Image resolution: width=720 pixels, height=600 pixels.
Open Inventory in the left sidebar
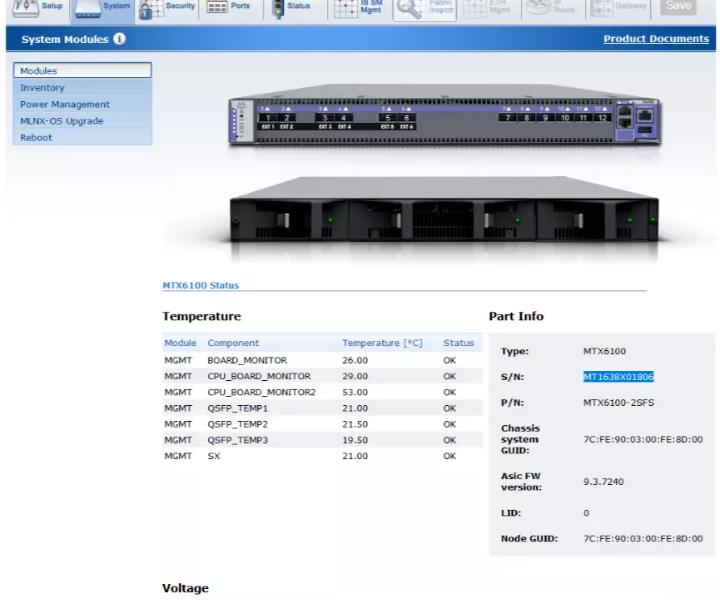pos(82,87)
